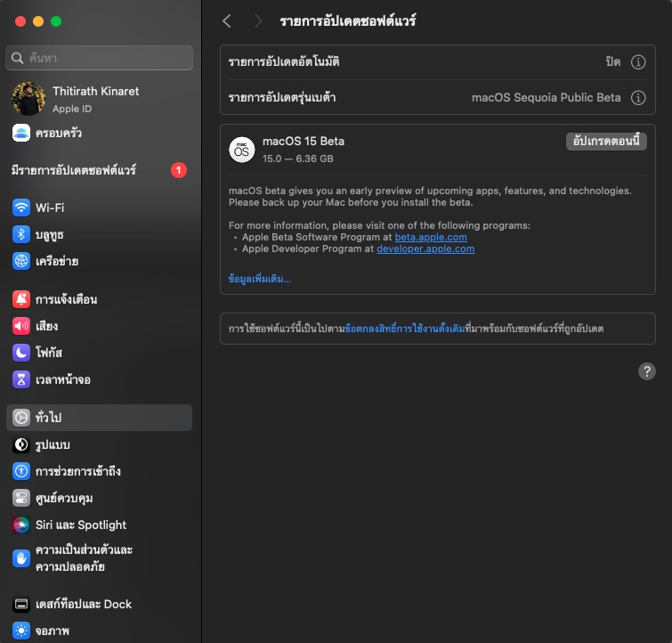This screenshot has height=643, width=672.
Task: Select the Network (เครือข่าย) globe icon
Action: (x=21, y=261)
